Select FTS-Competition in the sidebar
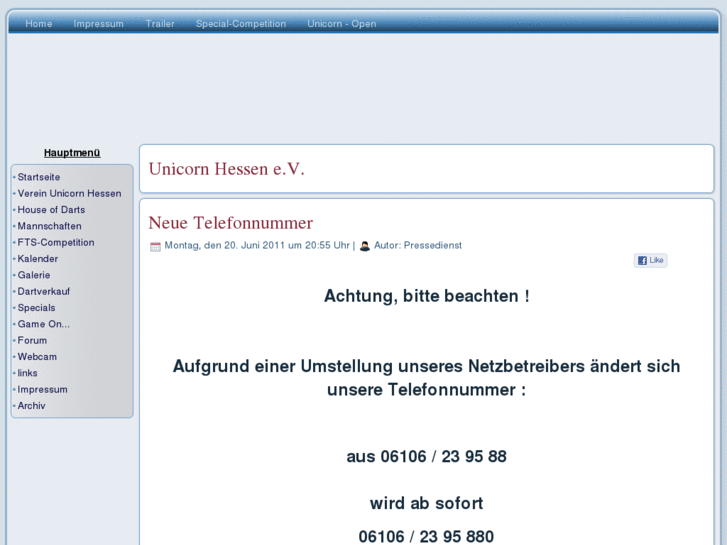This screenshot has width=727, height=545. (56, 242)
